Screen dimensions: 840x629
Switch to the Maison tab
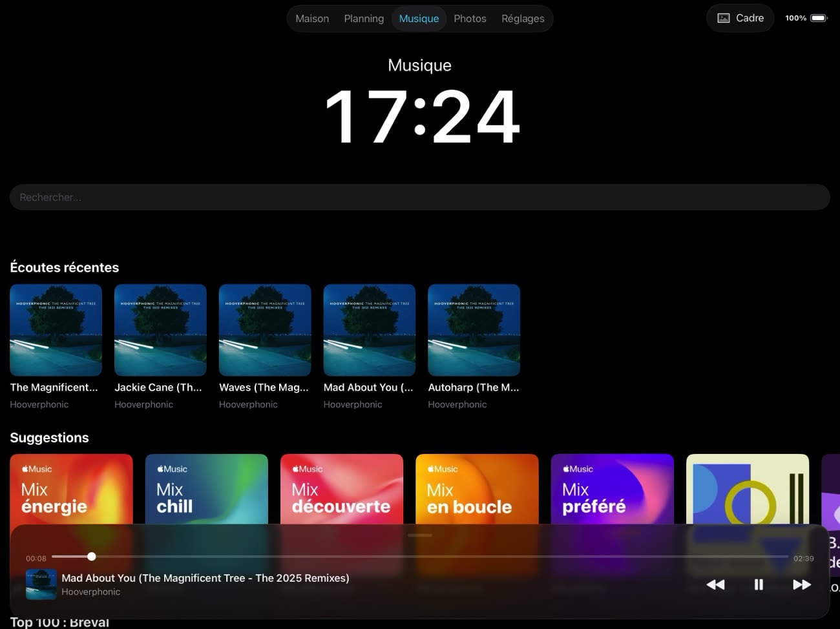point(312,19)
